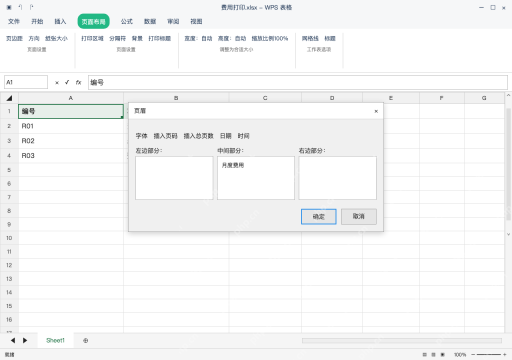Switch to the 公式 tab
This screenshot has width=512, height=360.
tap(127, 22)
